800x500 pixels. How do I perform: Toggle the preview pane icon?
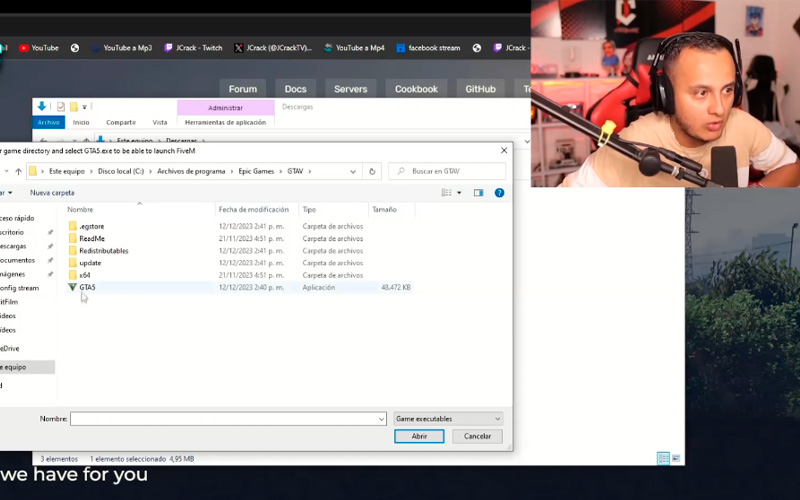click(x=478, y=193)
